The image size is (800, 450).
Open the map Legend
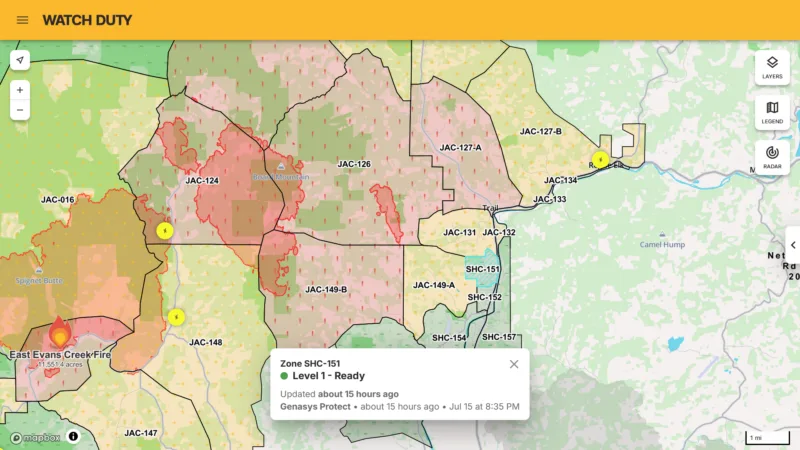[x=772, y=112]
